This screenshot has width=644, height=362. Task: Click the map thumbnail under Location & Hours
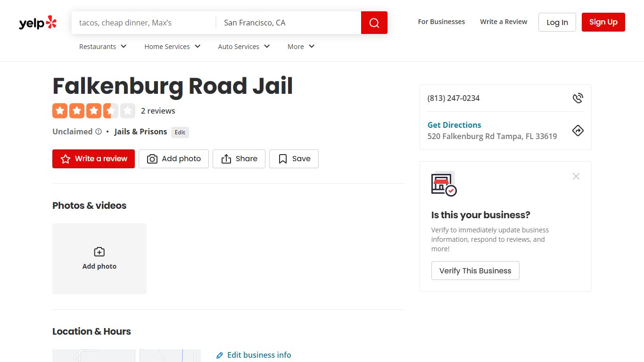pos(126,355)
